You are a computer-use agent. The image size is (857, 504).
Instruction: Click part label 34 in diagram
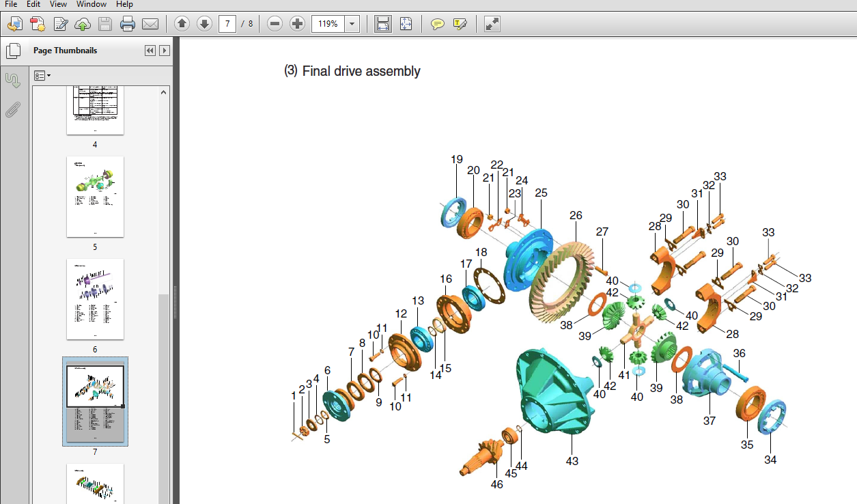click(770, 460)
